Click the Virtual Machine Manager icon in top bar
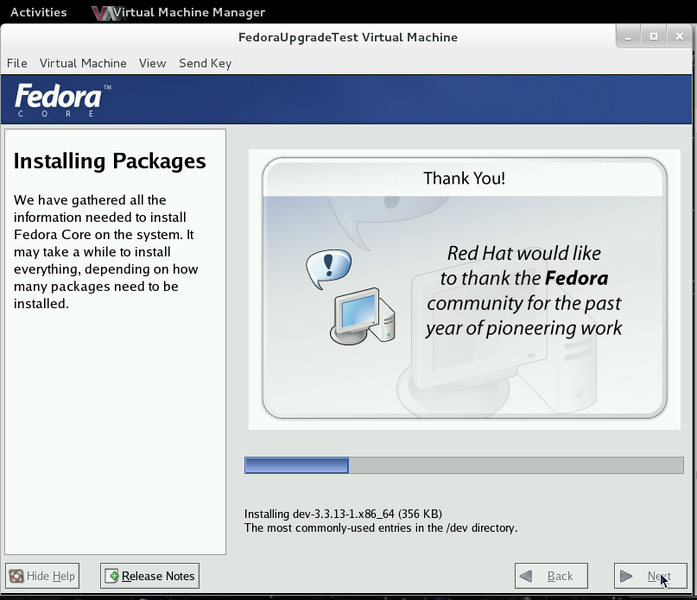 (x=101, y=13)
